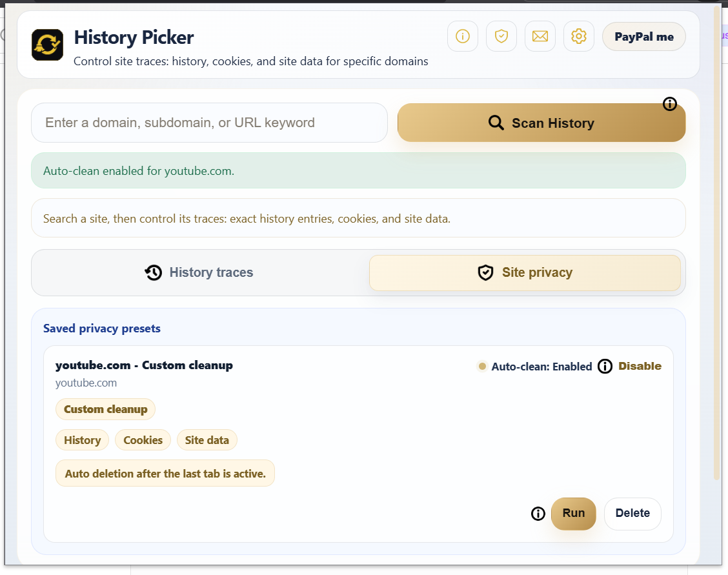728x575 pixels.
Task: Click the Scan History button
Action: [541, 123]
